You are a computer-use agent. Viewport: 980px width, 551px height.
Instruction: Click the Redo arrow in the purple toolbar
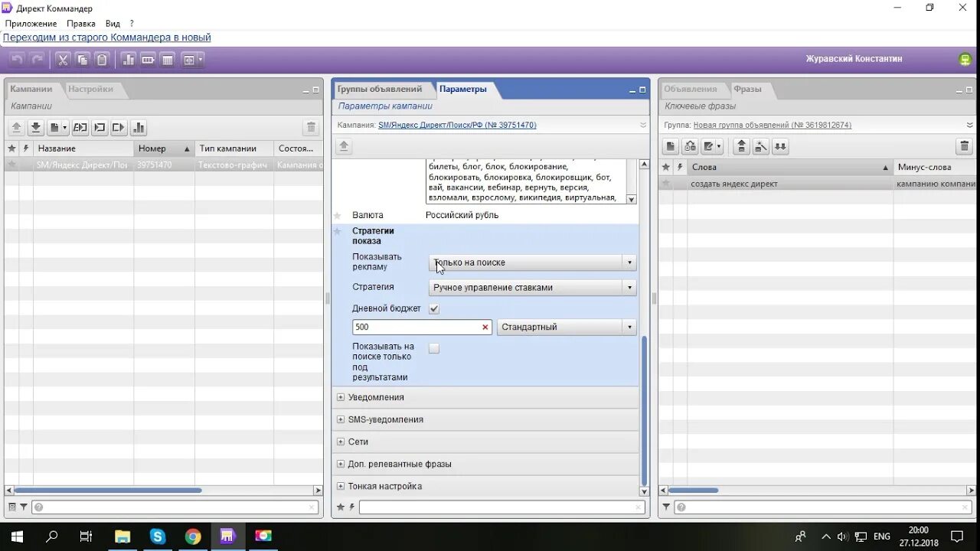tap(36, 60)
